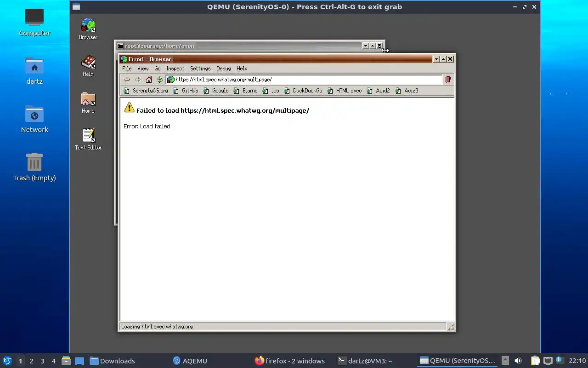Minimize the root@courage terminal window
The width and height of the screenshot is (588, 368).
[x=366, y=46]
